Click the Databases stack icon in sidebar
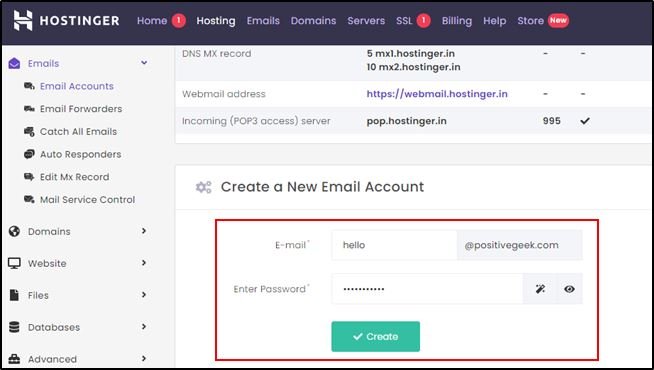The height and width of the screenshot is (370, 654). point(14,327)
